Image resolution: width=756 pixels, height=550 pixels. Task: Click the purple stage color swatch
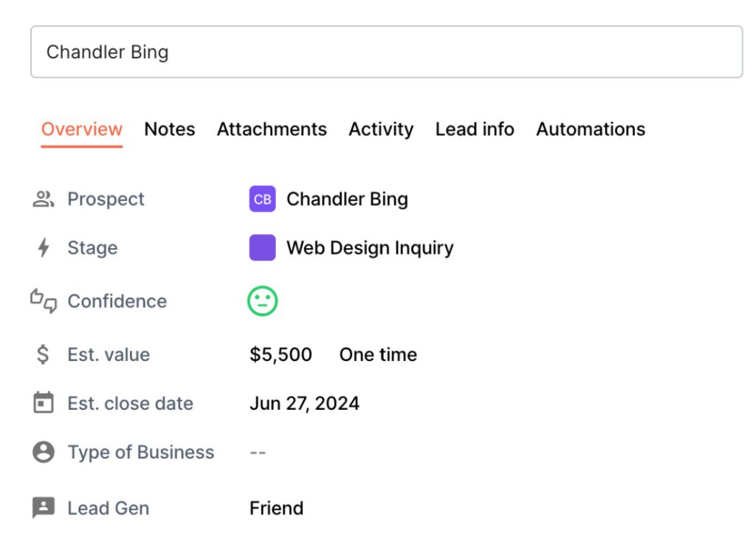click(x=262, y=248)
